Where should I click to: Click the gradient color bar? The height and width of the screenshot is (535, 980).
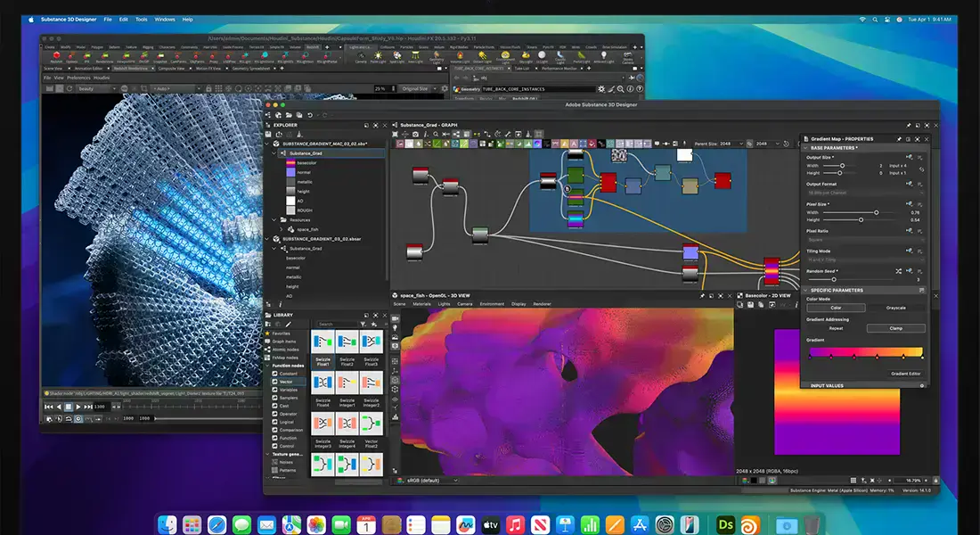[866, 351]
